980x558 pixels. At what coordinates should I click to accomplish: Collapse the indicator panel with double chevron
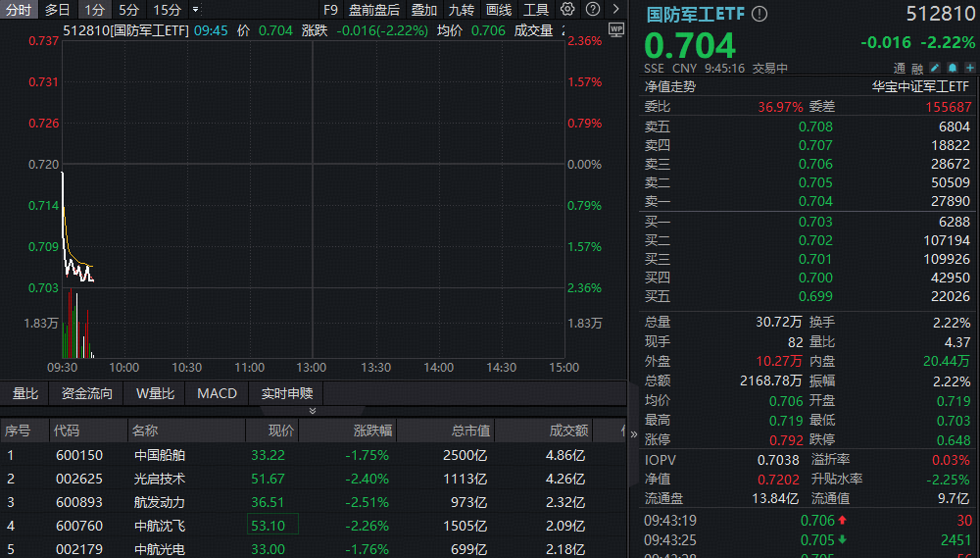click(313, 411)
